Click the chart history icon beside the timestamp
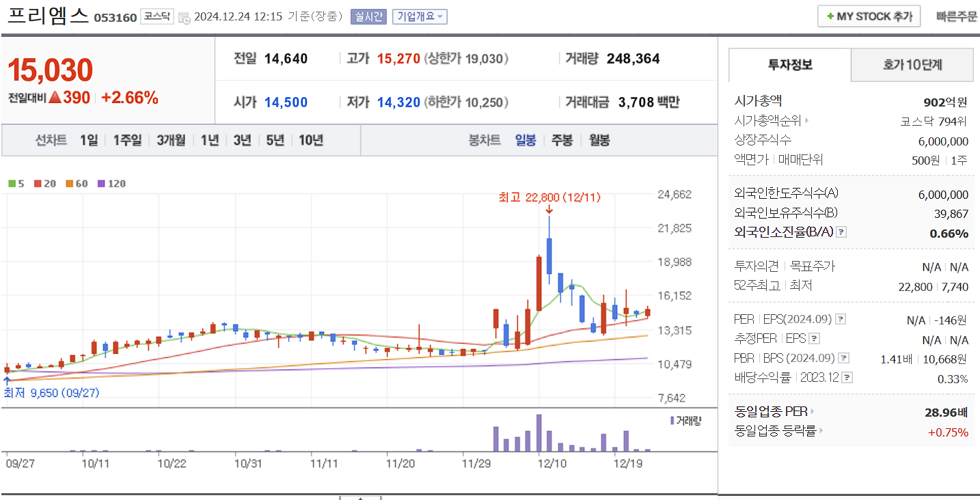The image size is (980, 500). click(x=184, y=17)
